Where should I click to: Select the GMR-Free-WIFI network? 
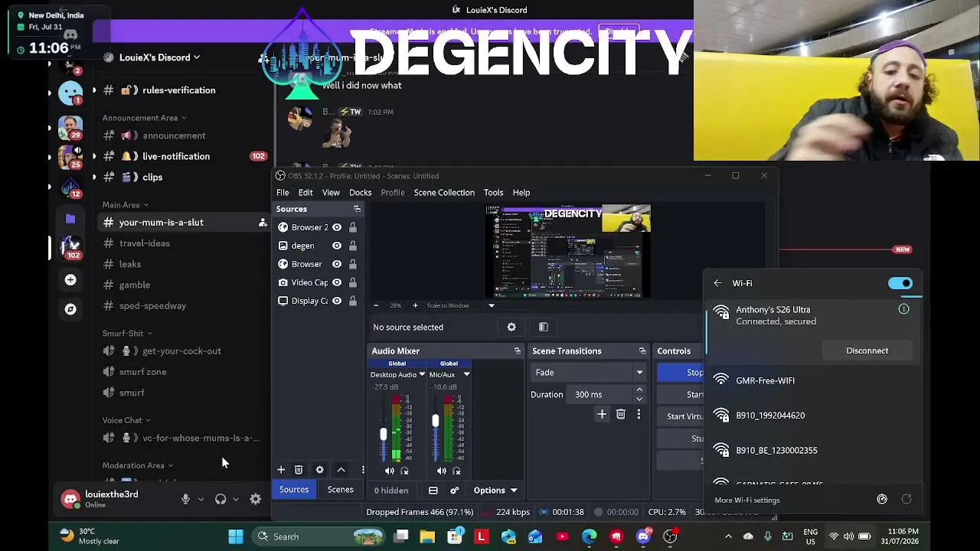tap(814, 380)
